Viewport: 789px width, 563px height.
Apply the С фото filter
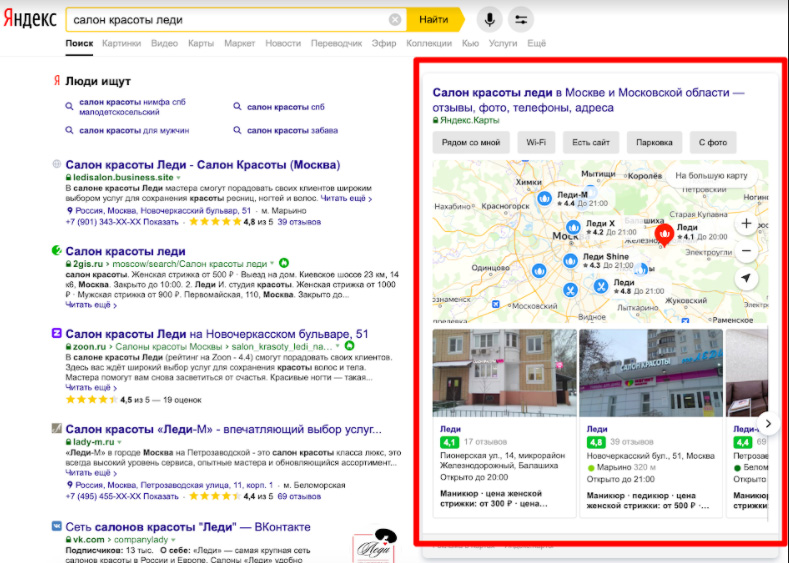pyautogui.click(x=713, y=142)
